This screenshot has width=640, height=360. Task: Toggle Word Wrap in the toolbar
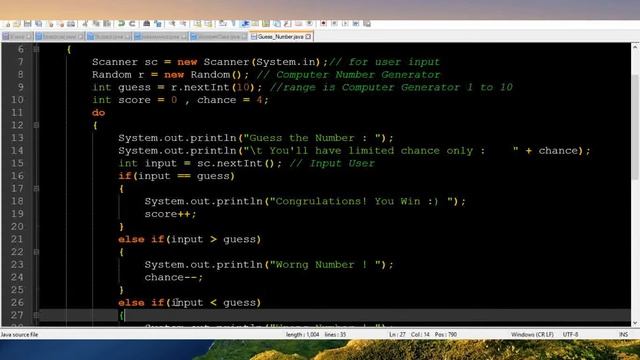pos(222,24)
